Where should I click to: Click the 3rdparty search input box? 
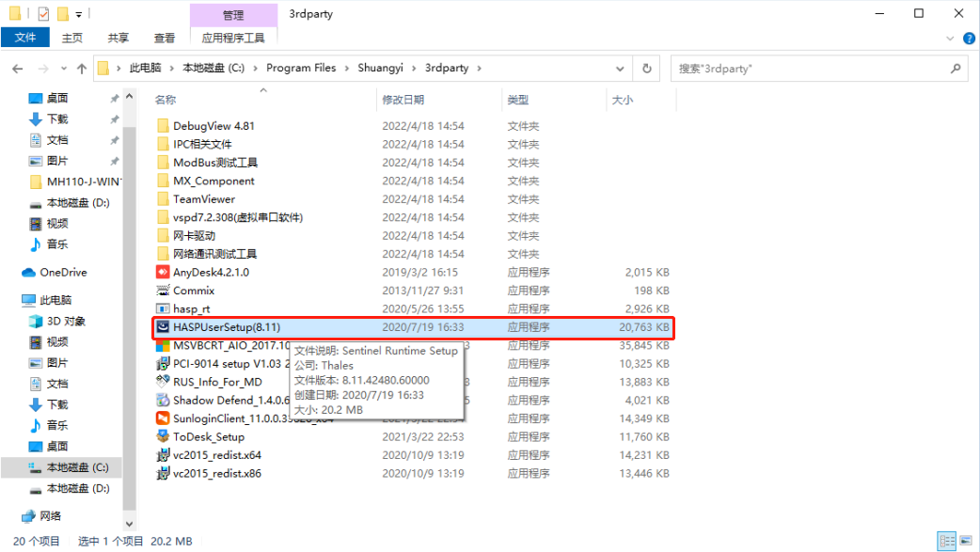click(809, 69)
